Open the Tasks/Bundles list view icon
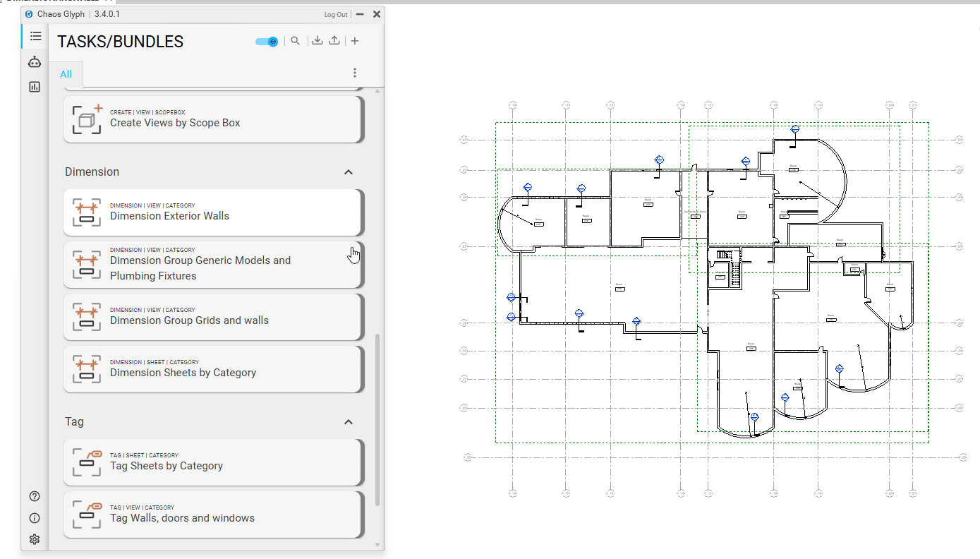Screen dimensions: 980x559 coord(36,35)
